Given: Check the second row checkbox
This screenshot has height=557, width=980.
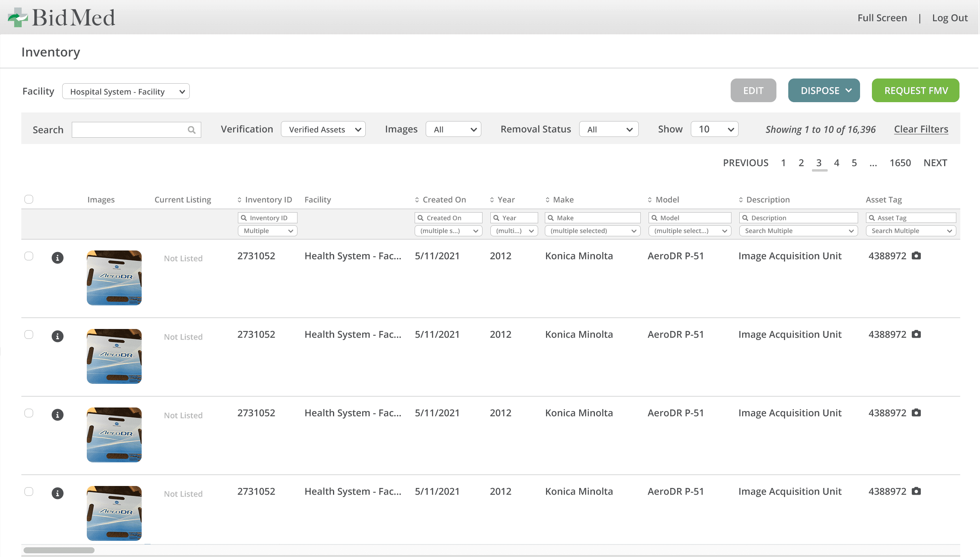Looking at the screenshot, I should 29,335.
